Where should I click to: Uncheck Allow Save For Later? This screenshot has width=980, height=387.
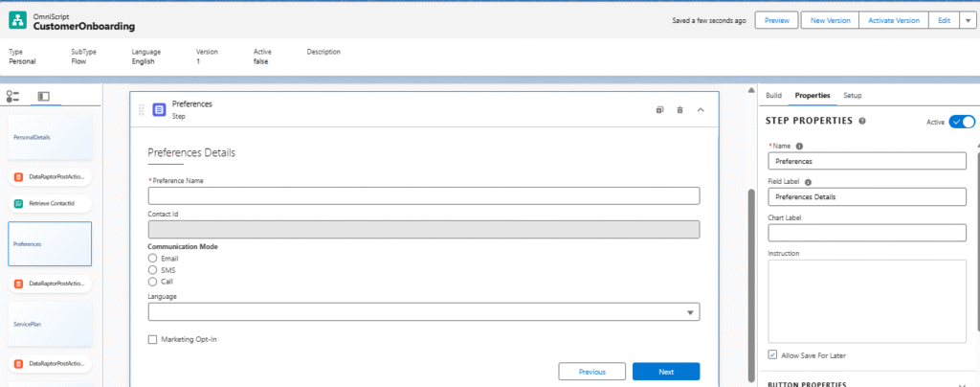[x=773, y=354]
